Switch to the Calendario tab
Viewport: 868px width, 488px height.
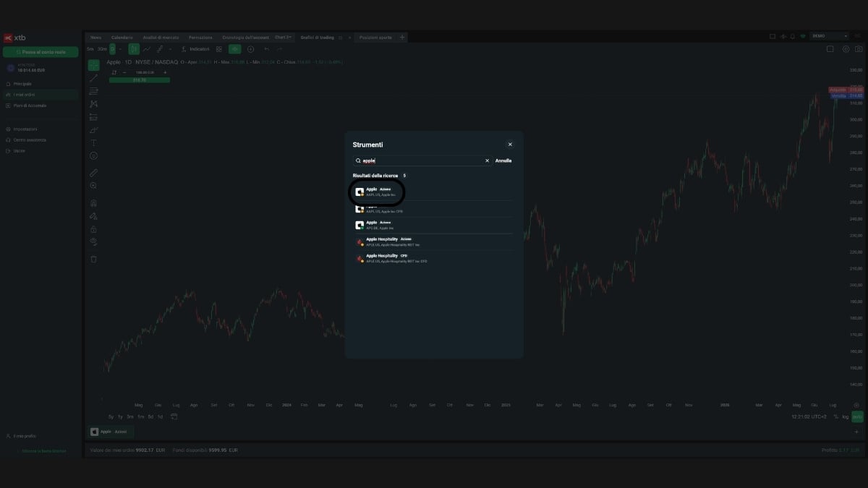(x=122, y=37)
